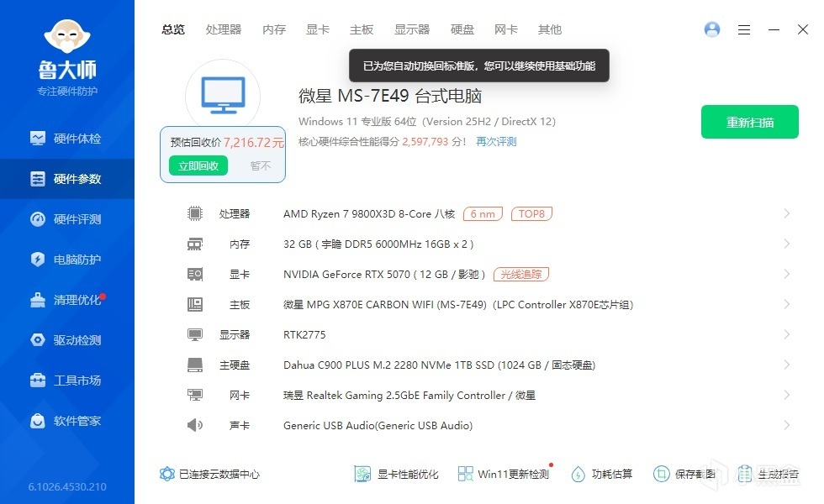824x504 pixels.
Task: Click the 网卡 network icon
Action: (x=195, y=395)
